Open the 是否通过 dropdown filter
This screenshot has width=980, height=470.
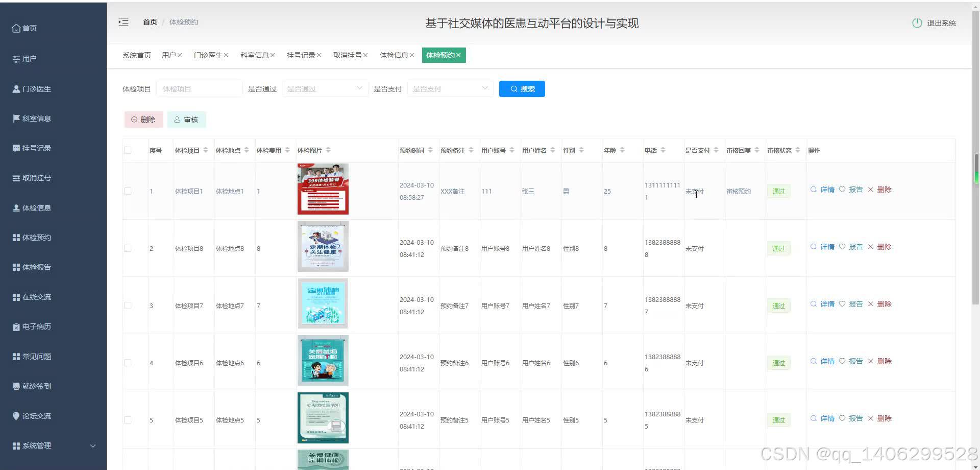325,89
